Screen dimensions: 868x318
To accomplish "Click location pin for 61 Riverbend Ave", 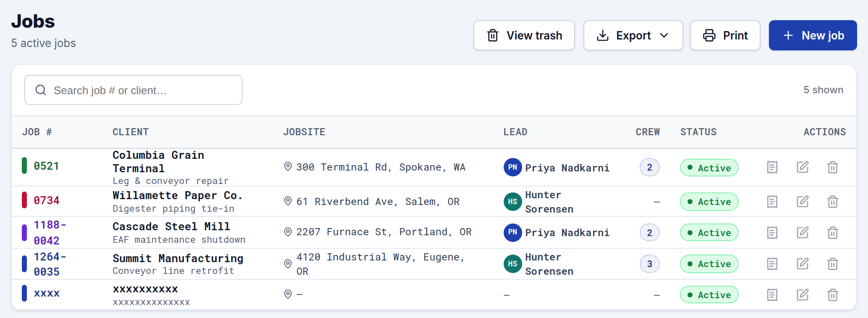I will 288,201.
